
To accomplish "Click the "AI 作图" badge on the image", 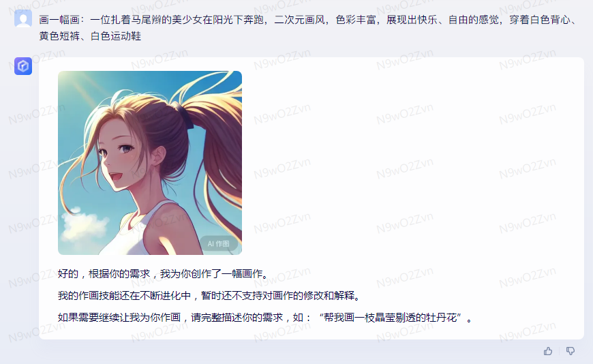I will [218, 243].
